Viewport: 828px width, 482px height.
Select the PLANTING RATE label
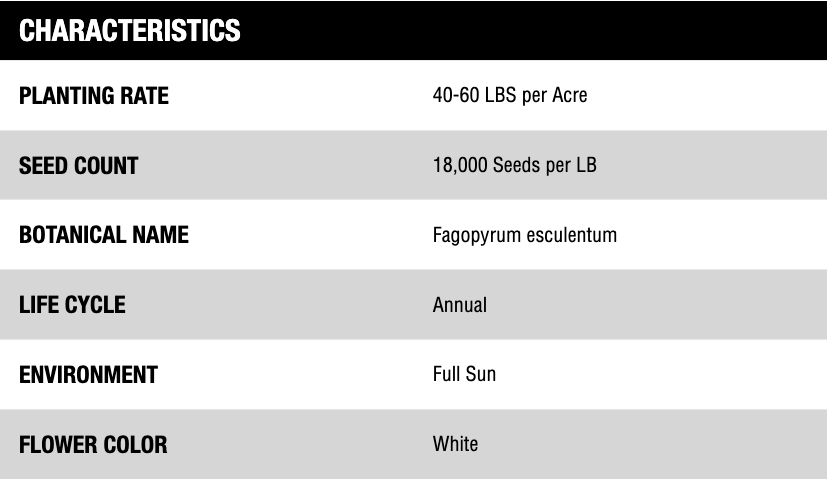(x=94, y=97)
